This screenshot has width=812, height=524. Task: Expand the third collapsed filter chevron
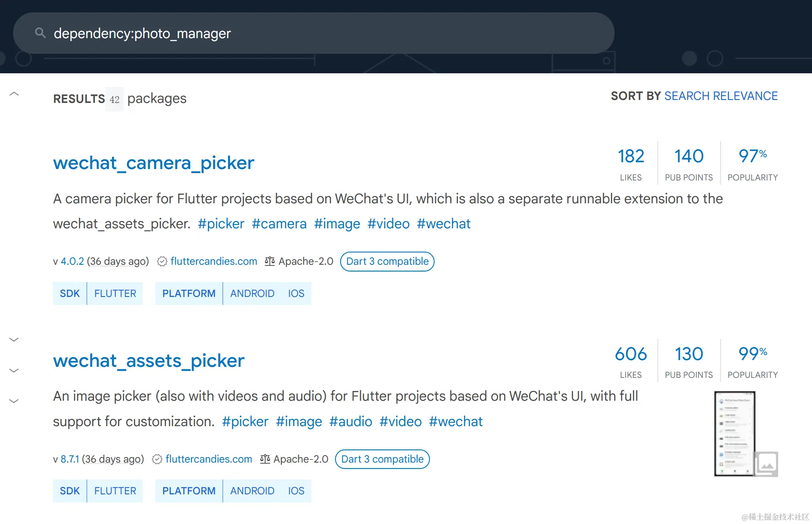click(x=14, y=401)
